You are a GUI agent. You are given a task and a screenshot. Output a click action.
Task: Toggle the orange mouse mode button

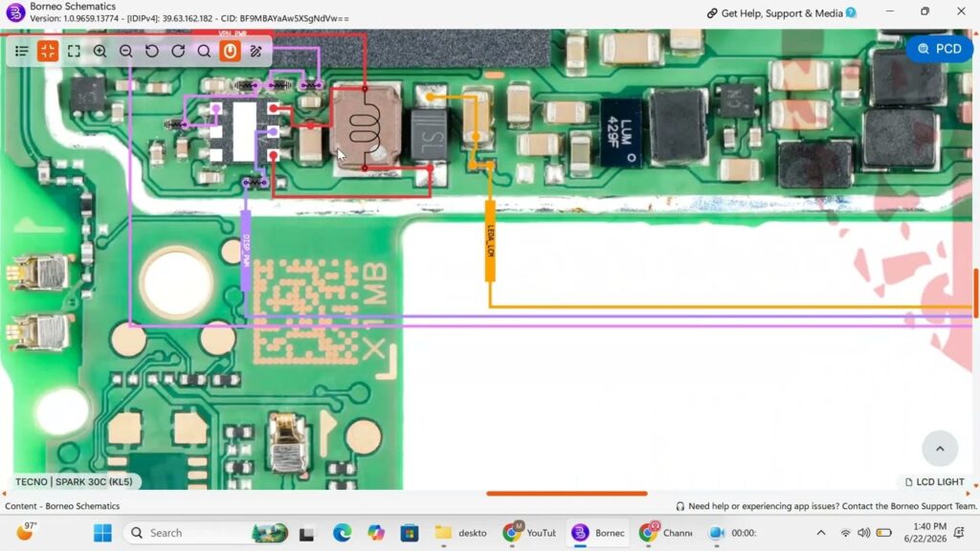pyautogui.click(x=230, y=51)
